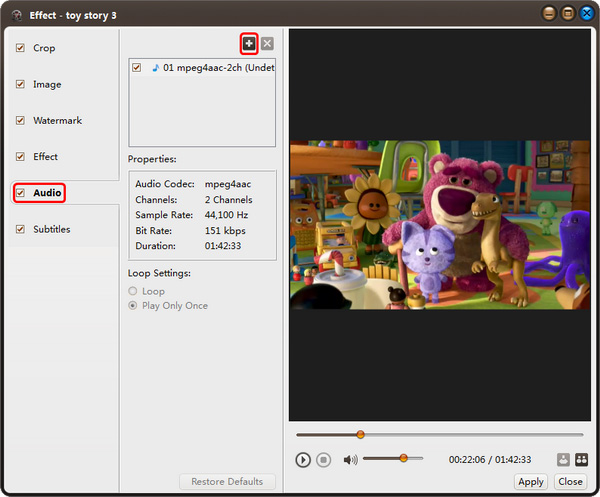Click the remove audio track X icon
The height and width of the screenshot is (497, 600).
tap(267, 44)
